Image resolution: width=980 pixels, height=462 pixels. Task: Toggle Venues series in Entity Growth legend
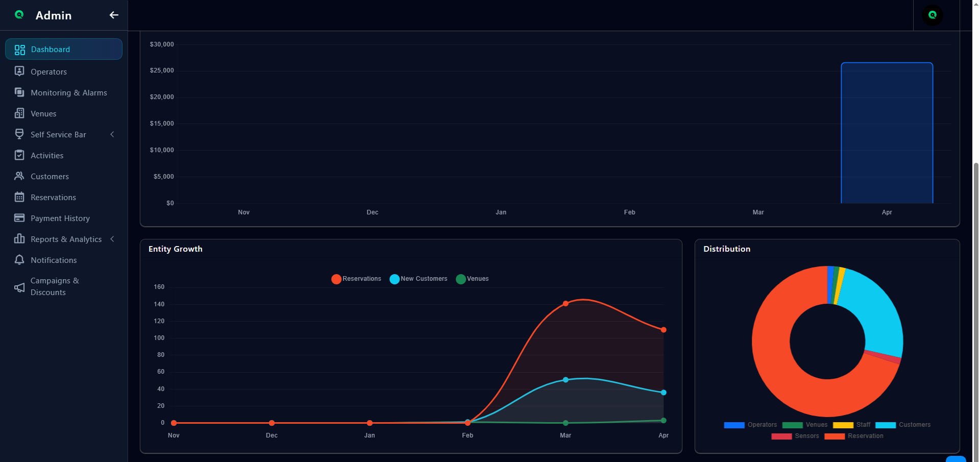point(472,279)
